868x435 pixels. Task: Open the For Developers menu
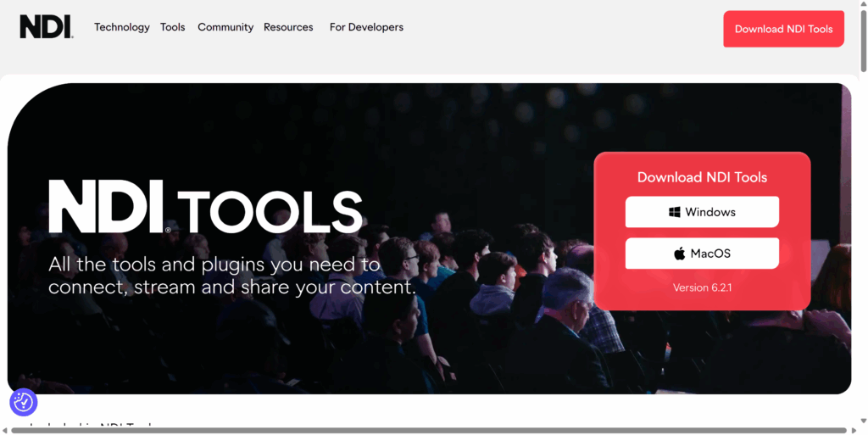tap(366, 27)
